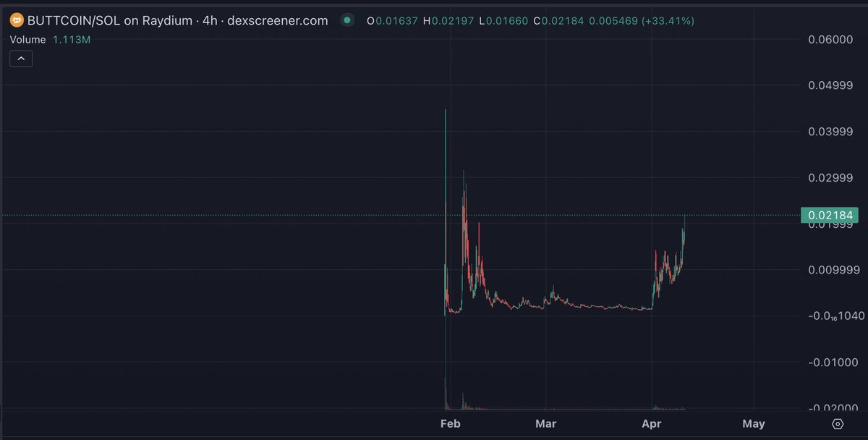Open chart settings gear icon
868x440 pixels.
[838, 424]
